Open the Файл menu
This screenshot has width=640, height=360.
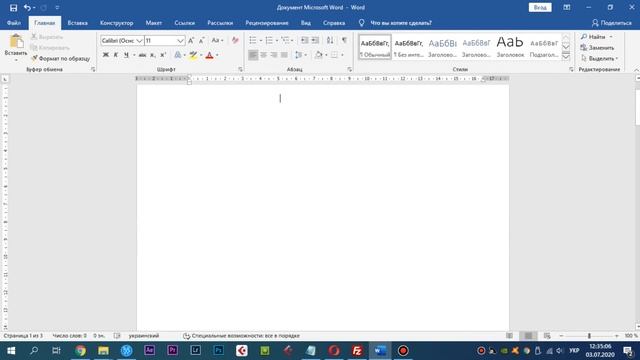[14, 23]
